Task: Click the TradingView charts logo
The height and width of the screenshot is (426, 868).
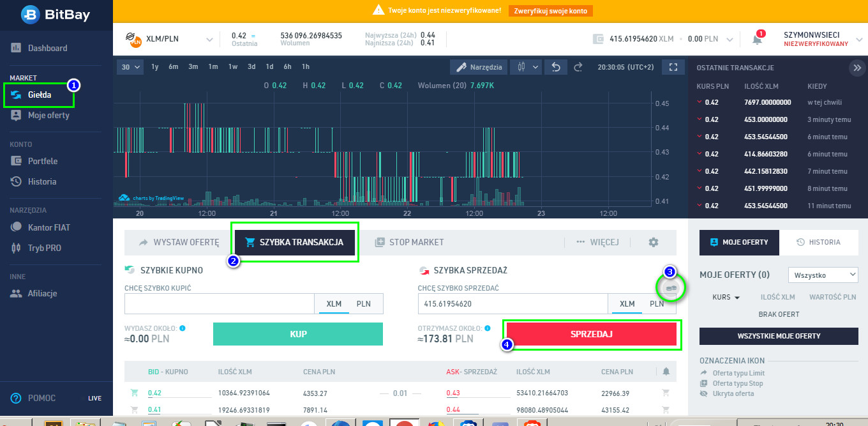Action: point(153,198)
